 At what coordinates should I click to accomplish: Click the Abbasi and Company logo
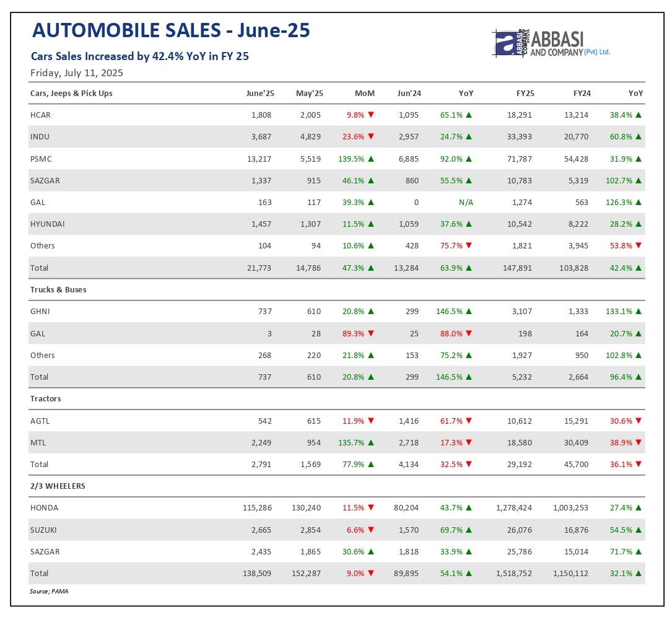coord(551,43)
